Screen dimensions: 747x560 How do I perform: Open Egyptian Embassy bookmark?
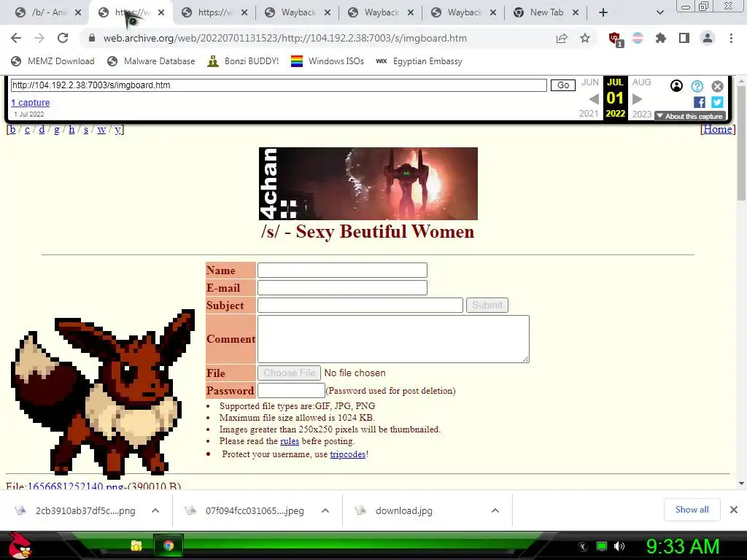[419, 61]
